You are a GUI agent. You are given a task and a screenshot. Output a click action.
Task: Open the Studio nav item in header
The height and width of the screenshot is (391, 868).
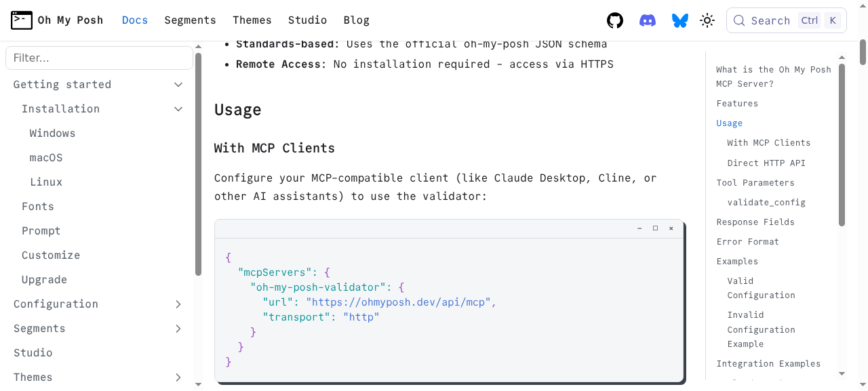[307, 20]
